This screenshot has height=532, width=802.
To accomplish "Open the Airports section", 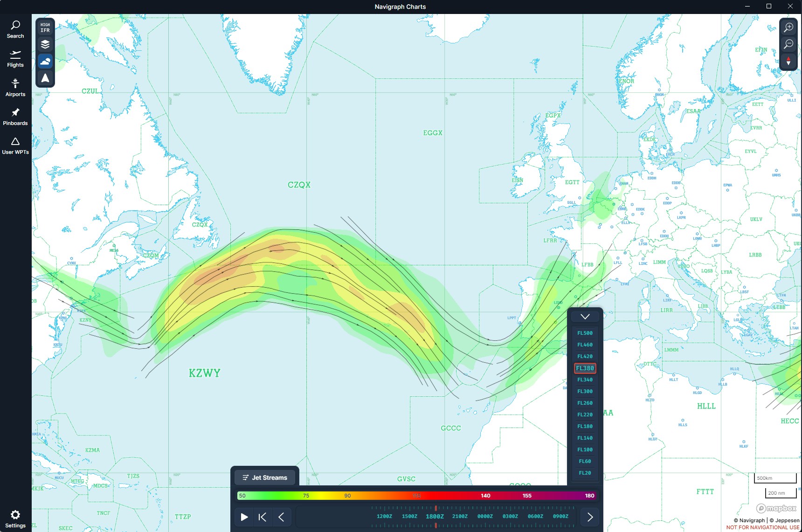I will click(15, 88).
